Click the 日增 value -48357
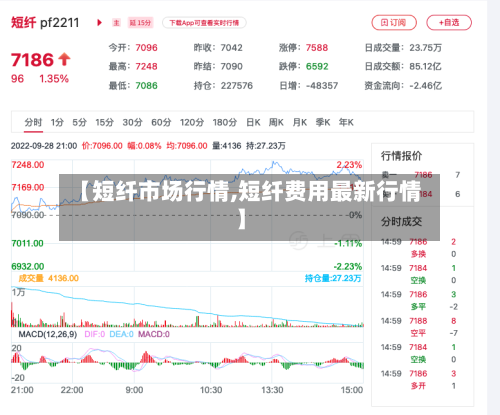The height and width of the screenshot is (415, 500). point(322,86)
